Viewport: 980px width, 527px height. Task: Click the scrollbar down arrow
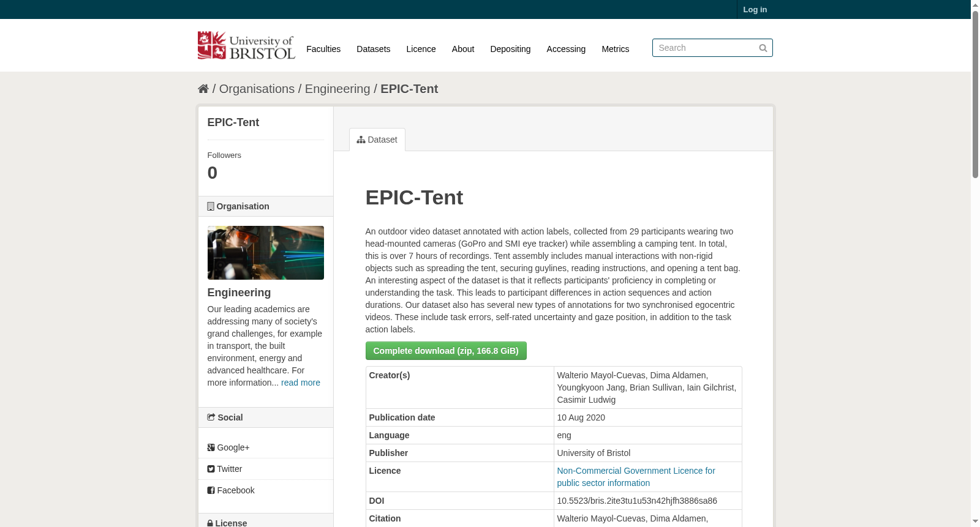point(975,521)
